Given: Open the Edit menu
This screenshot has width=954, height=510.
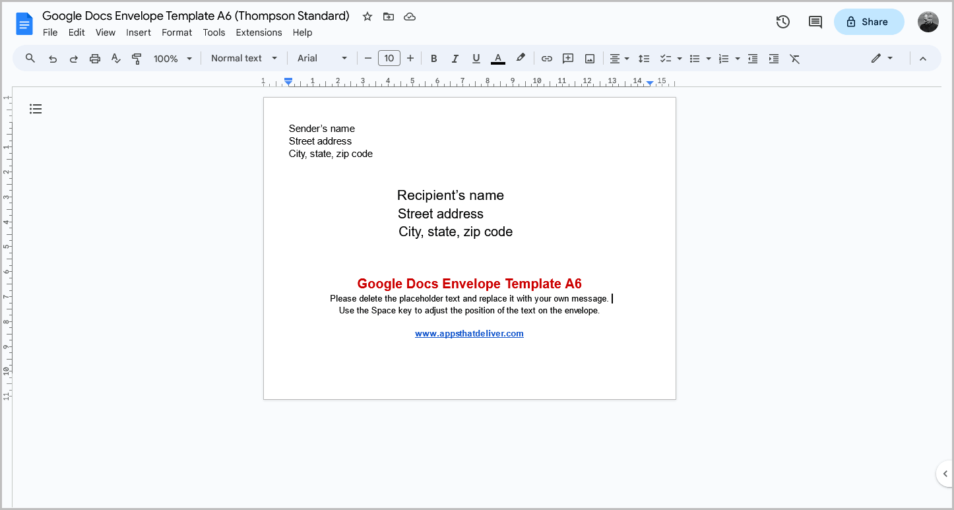Looking at the screenshot, I should coord(76,33).
